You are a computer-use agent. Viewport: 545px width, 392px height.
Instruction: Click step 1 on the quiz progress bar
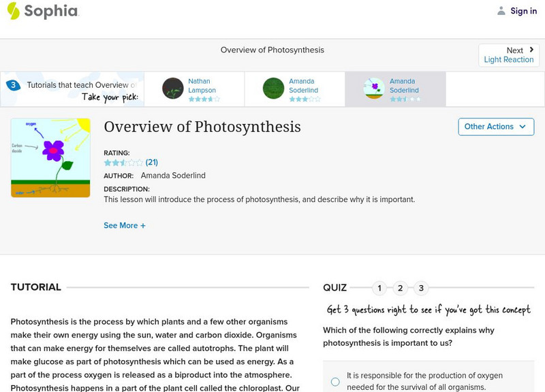381,289
